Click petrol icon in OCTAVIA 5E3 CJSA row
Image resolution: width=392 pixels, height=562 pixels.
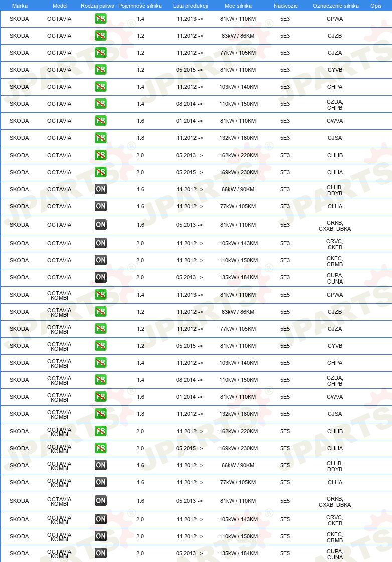coord(101,138)
